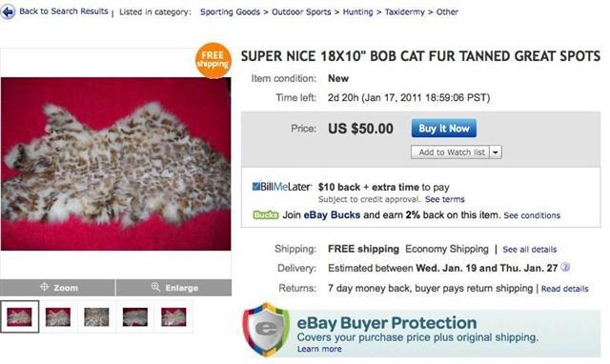Click the eBay Buyer Protection shield logo

pyautogui.click(x=266, y=330)
